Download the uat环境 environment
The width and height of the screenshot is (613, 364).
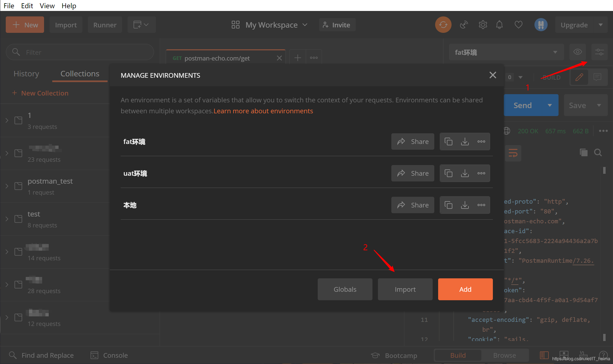pos(465,173)
